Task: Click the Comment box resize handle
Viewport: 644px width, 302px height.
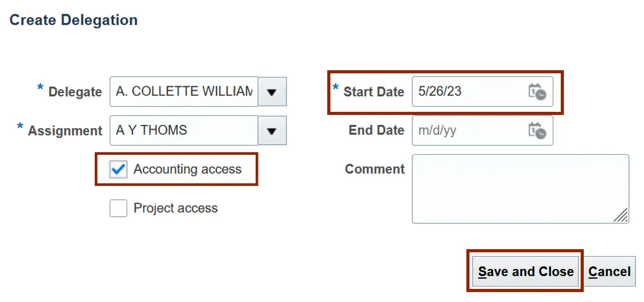Action: click(620, 215)
